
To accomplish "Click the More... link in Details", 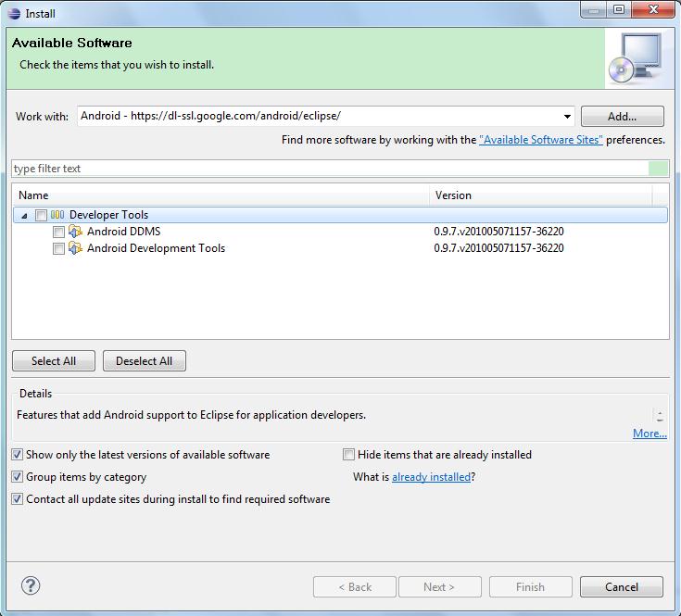I will tap(649, 434).
